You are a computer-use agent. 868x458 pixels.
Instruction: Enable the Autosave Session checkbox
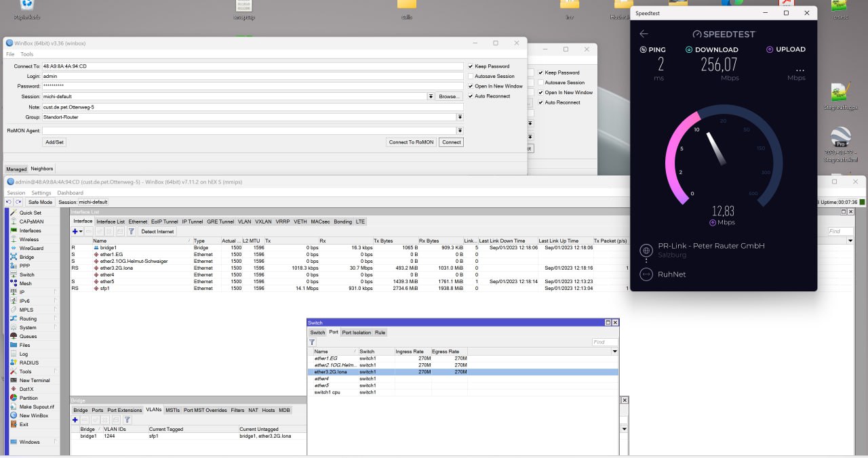[x=471, y=77]
